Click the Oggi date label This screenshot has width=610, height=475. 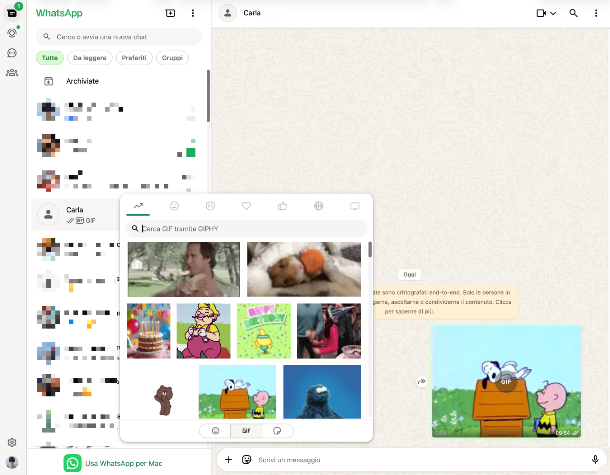tap(410, 275)
